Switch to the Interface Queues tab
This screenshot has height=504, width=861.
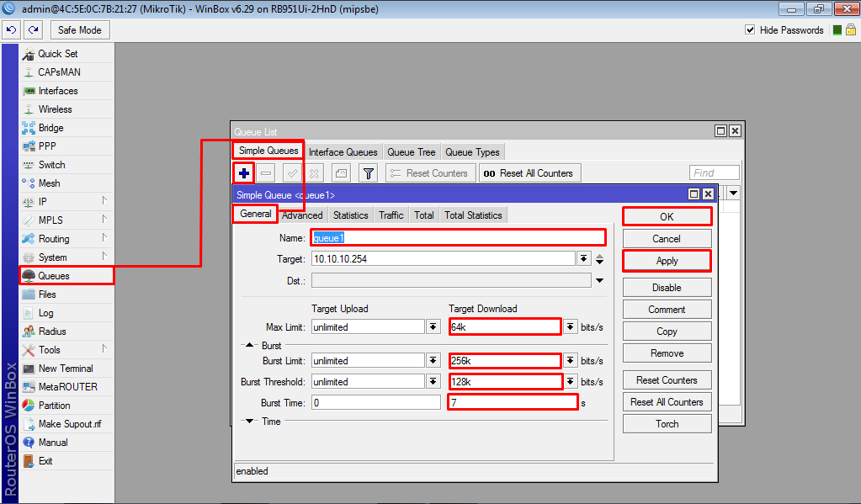343,152
